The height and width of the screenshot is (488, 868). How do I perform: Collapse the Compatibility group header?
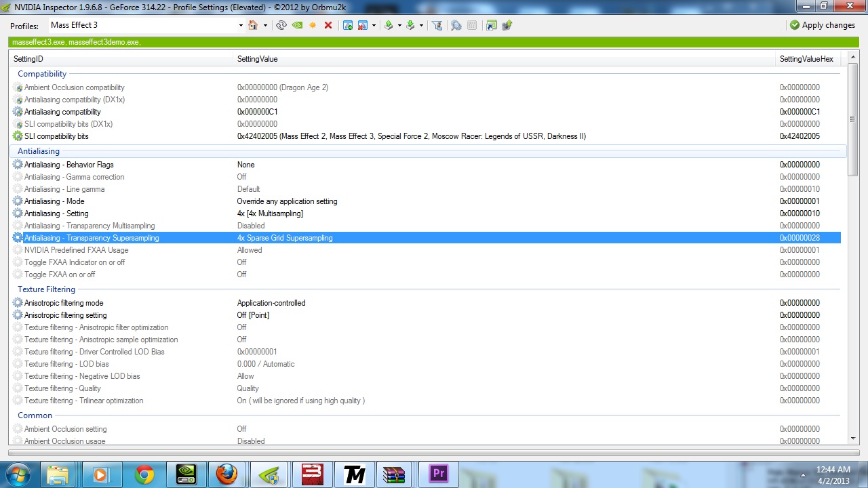click(x=42, y=74)
